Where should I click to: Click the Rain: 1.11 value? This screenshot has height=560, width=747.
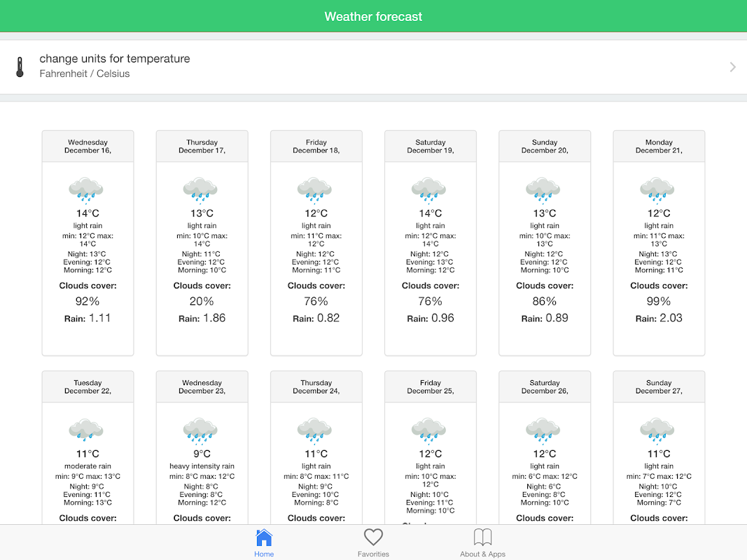[x=88, y=318]
